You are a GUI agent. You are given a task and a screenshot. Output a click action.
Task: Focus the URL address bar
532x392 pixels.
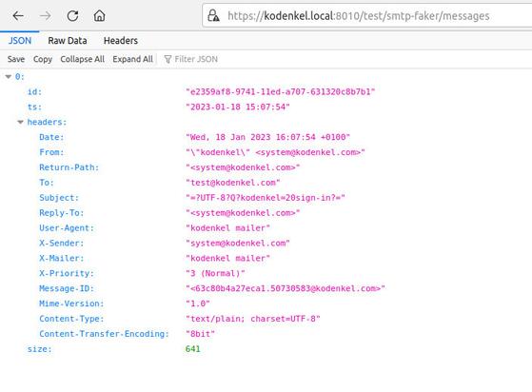pos(367,15)
